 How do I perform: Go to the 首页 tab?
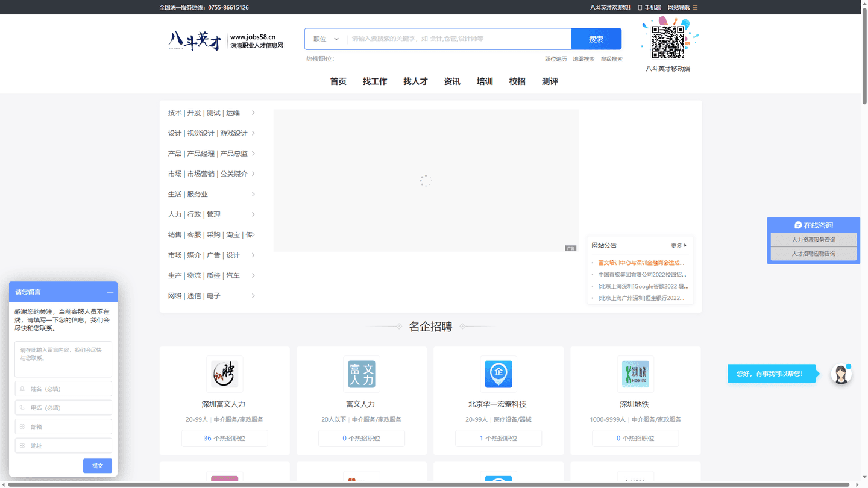[x=338, y=81]
